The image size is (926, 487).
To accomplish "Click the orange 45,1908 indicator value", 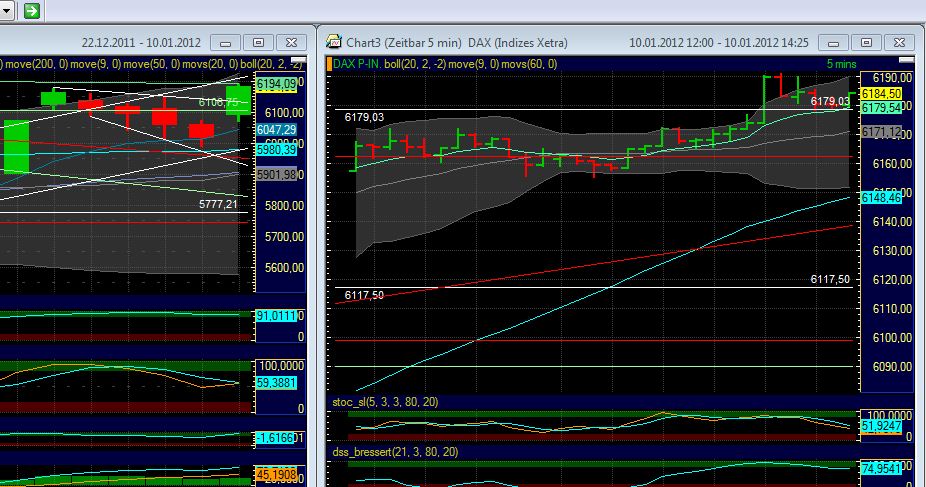I will [x=276, y=475].
